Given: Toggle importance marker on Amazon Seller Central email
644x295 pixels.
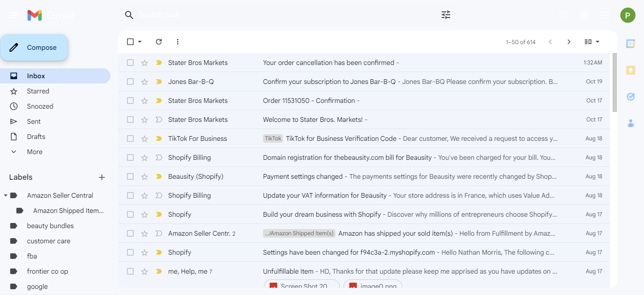Looking at the screenshot, I should (159, 233).
